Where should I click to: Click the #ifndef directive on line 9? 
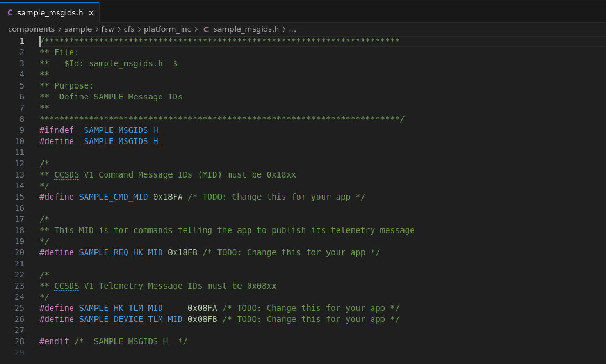pos(57,130)
